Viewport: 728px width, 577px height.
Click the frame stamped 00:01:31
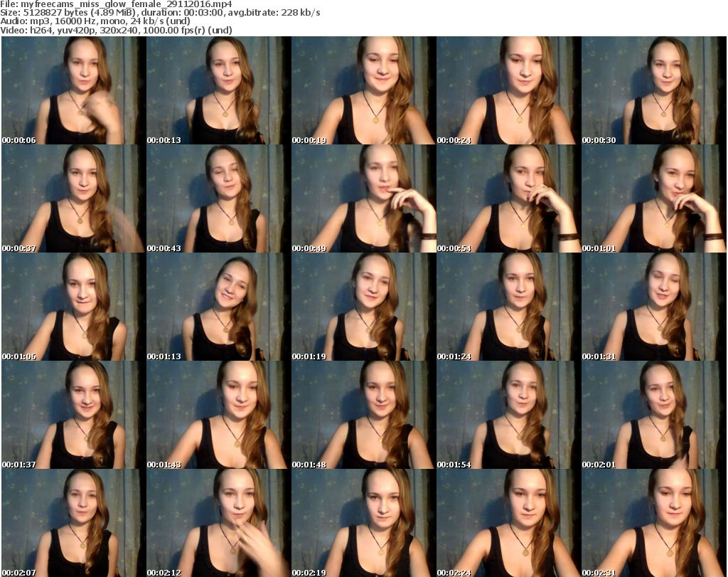(x=654, y=307)
